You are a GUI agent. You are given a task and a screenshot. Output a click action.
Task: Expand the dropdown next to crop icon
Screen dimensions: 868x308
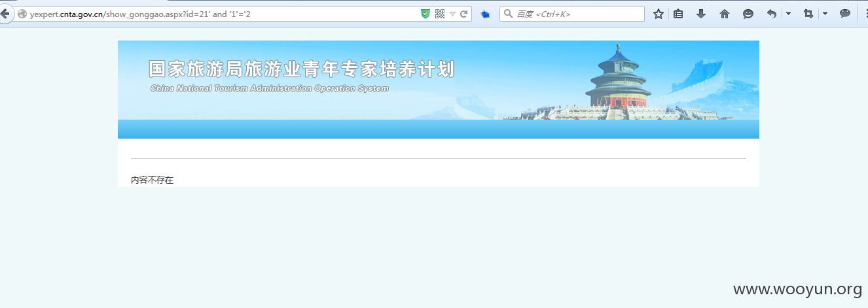(x=825, y=14)
